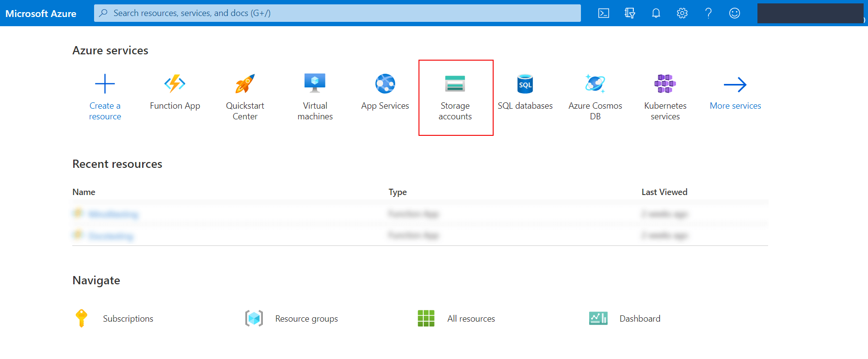
Task: Open the Function App lightning icon
Action: click(175, 84)
